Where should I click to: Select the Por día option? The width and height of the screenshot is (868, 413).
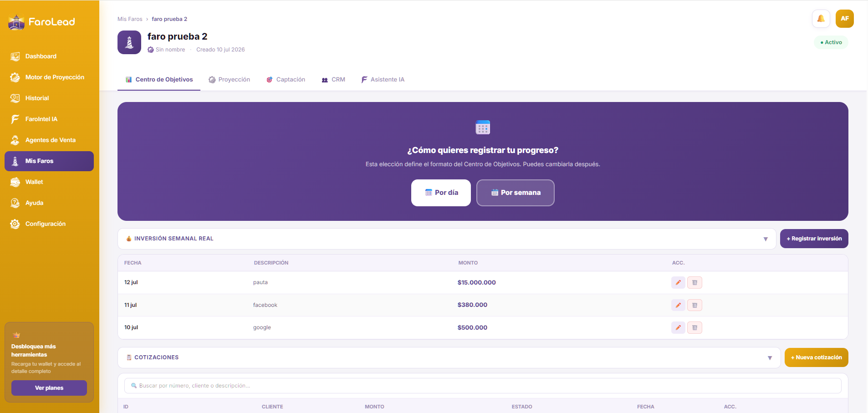click(441, 193)
